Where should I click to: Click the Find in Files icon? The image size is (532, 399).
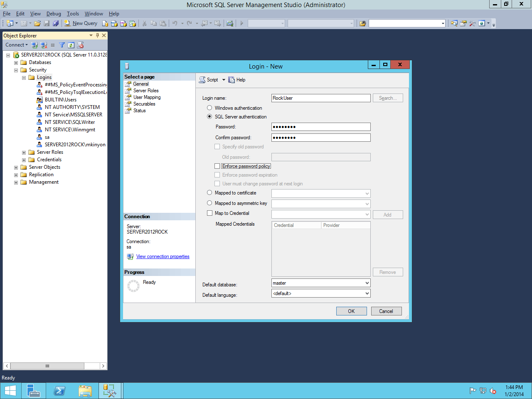pyautogui.click(x=362, y=23)
